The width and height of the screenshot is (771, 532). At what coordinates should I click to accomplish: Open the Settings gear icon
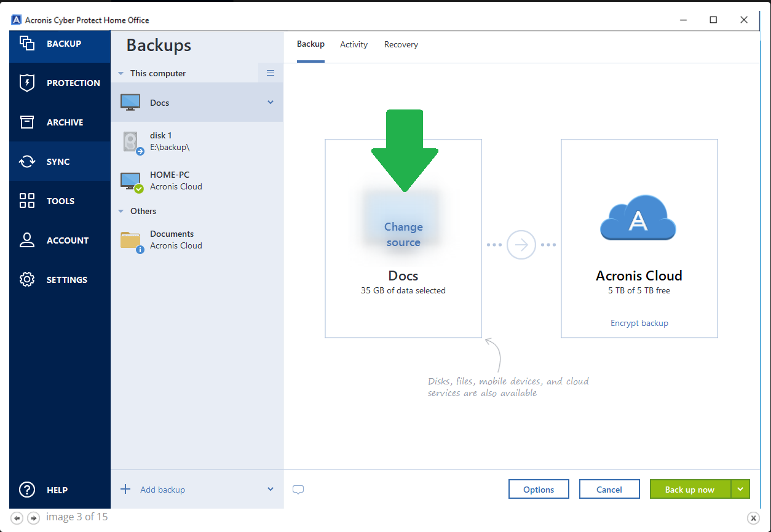click(x=26, y=280)
